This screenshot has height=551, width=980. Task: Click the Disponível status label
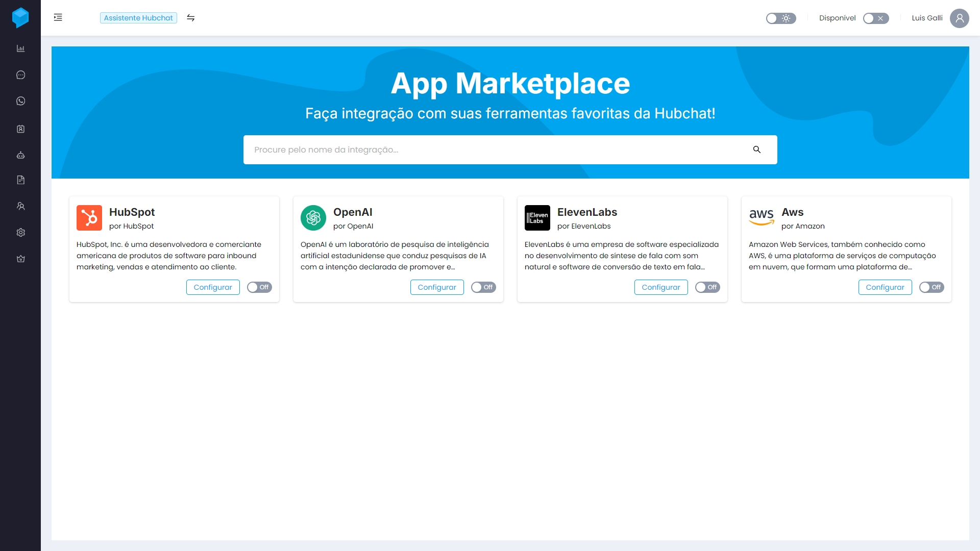pyautogui.click(x=837, y=18)
